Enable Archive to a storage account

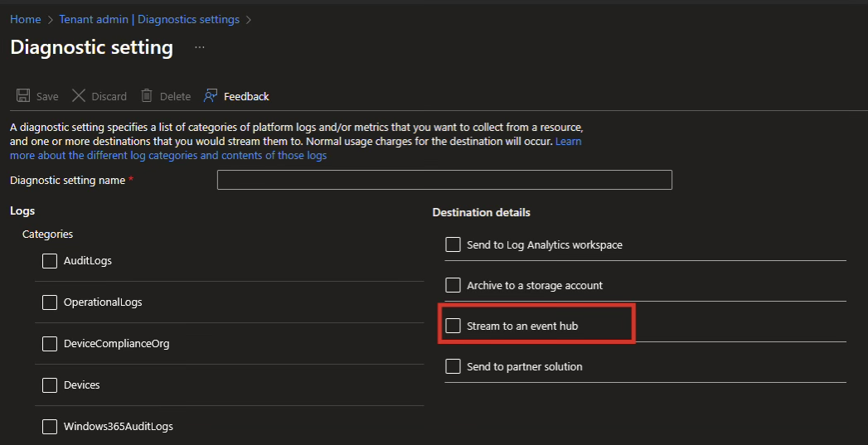453,285
